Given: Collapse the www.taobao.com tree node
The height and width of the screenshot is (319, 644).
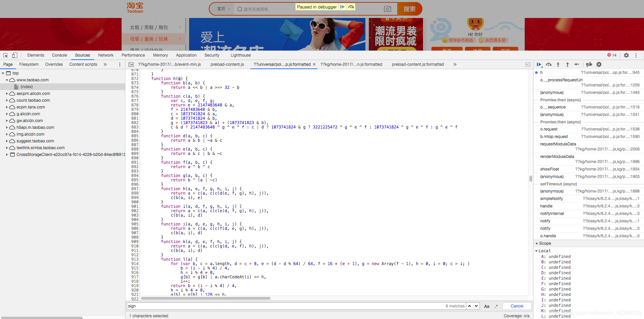Looking at the screenshot, I should pyautogui.click(x=7, y=80).
